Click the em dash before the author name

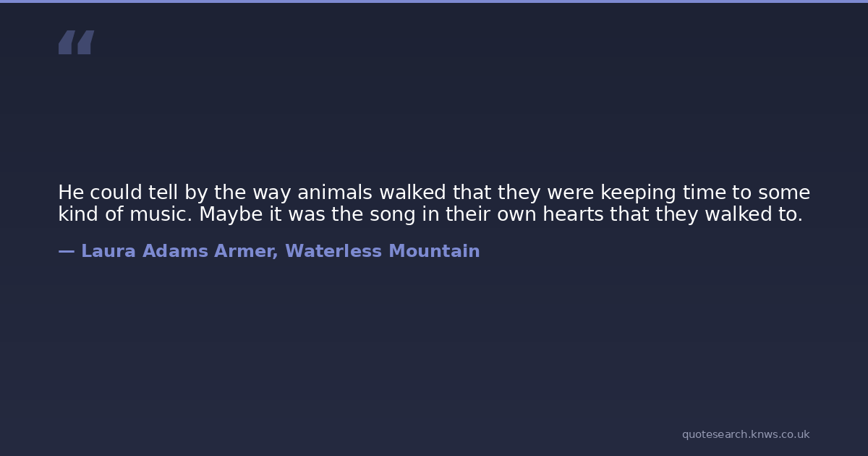tap(66, 251)
